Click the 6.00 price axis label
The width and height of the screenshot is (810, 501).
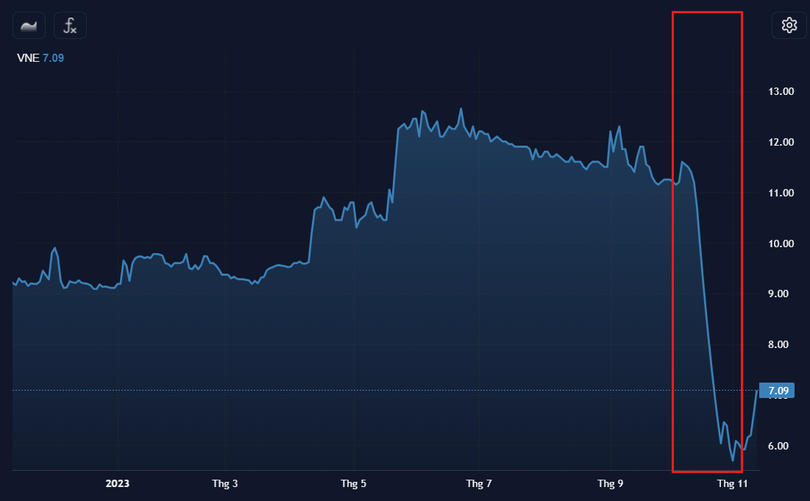pos(780,446)
